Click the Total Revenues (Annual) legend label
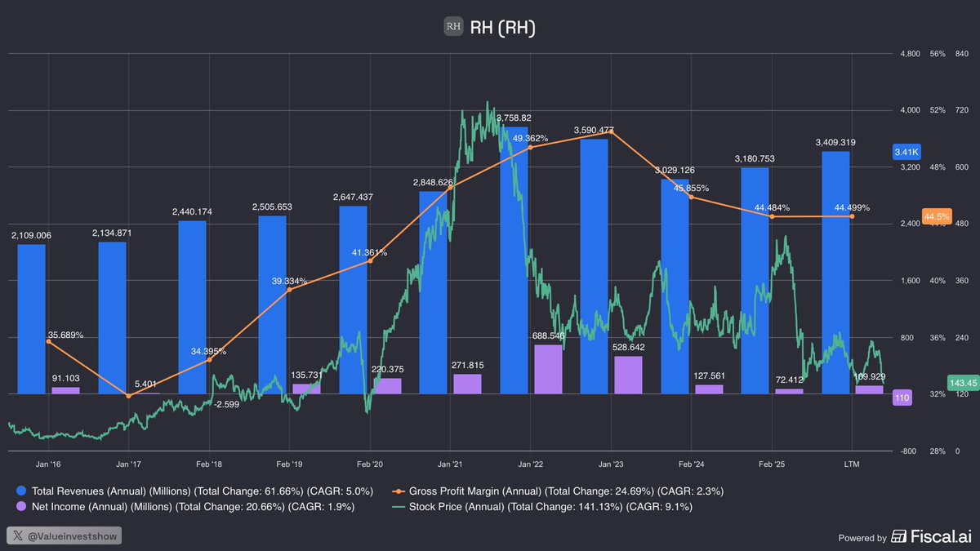 tap(202, 491)
